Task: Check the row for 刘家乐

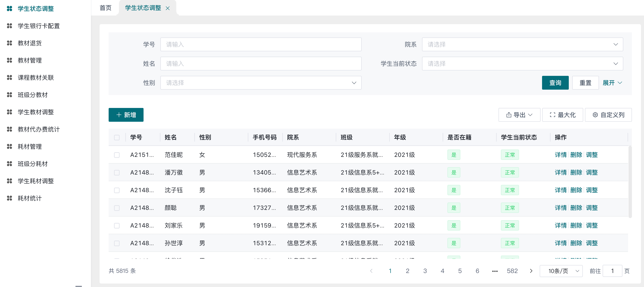Action: click(117, 226)
